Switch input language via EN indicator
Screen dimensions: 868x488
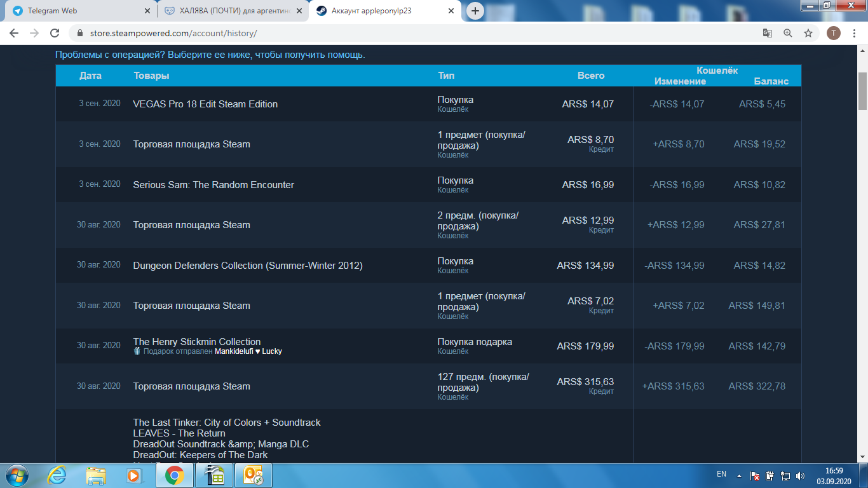click(x=721, y=474)
